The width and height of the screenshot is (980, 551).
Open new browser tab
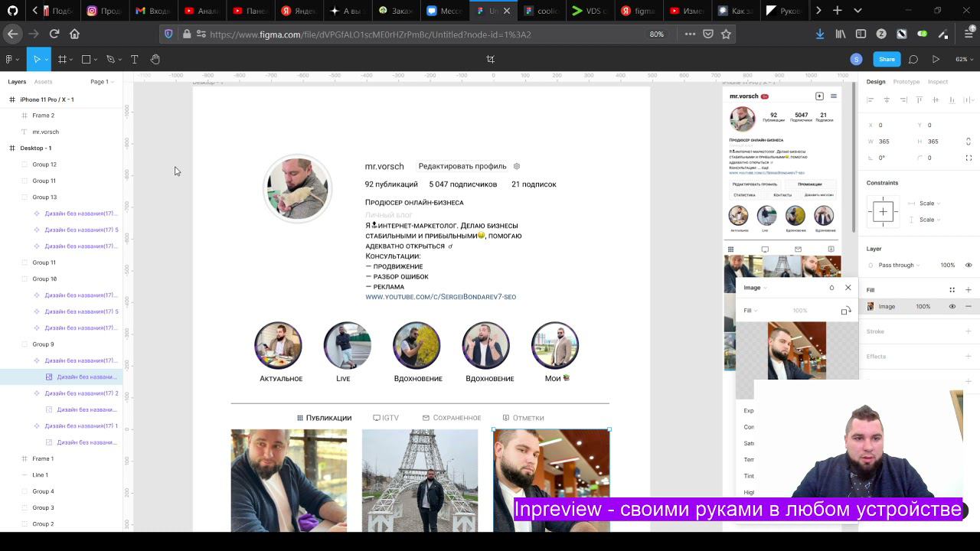coord(838,11)
